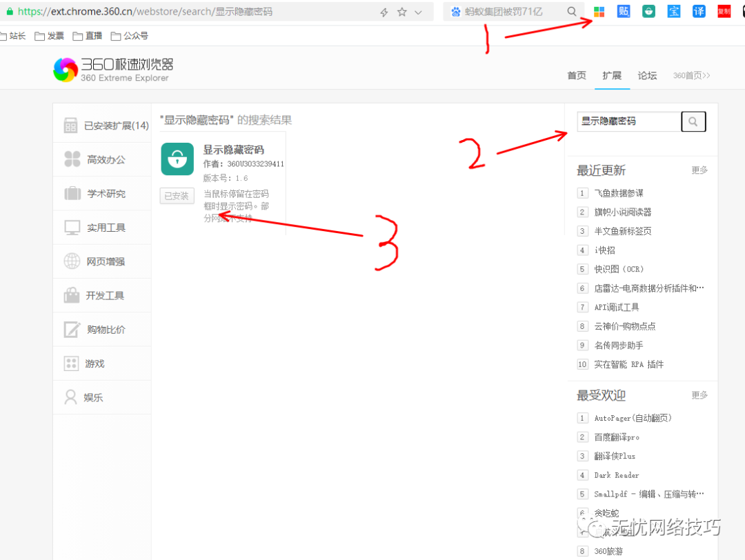Open the 公众号 bookmark folder

click(x=129, y=36)
